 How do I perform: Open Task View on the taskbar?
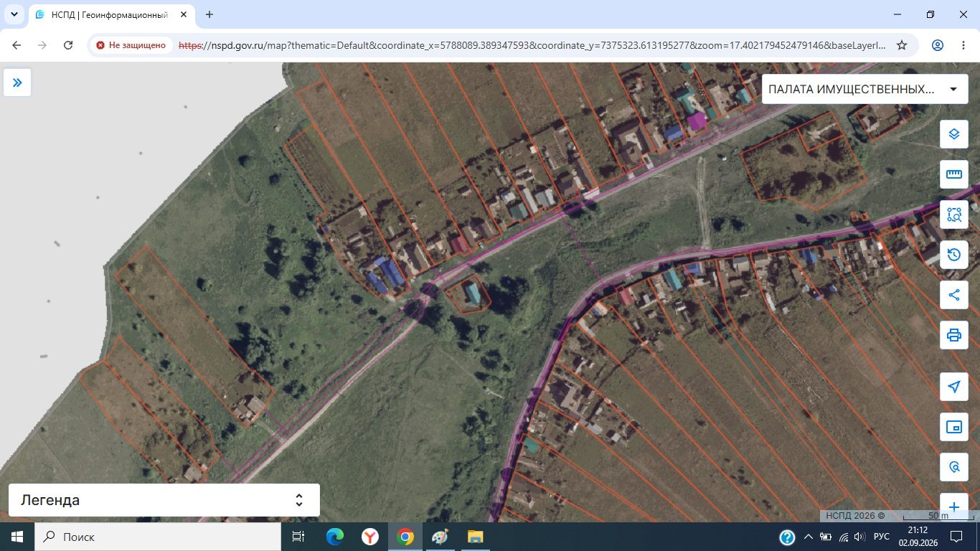coord(298,537)
